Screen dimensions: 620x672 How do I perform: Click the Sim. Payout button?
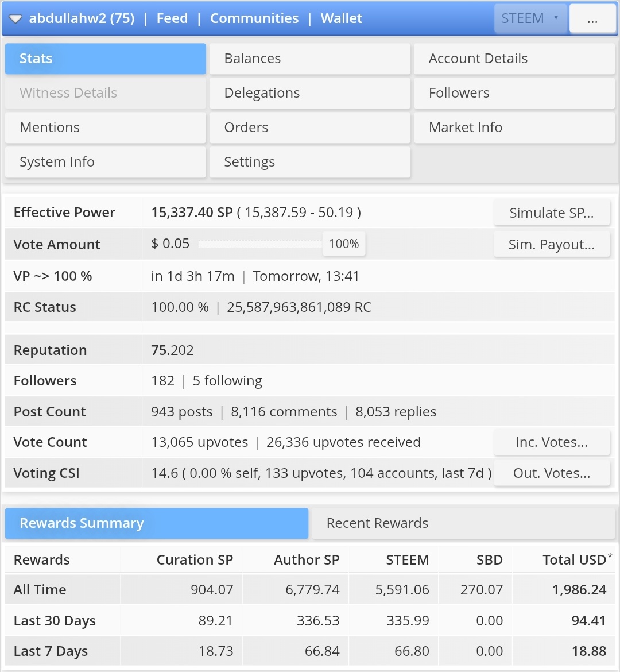pos(552,244)
